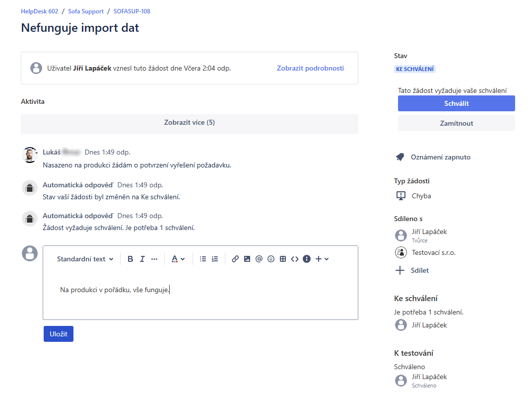Open the emoji picker
This screenshot has height=393, width=532.
[x=271, y=259]
